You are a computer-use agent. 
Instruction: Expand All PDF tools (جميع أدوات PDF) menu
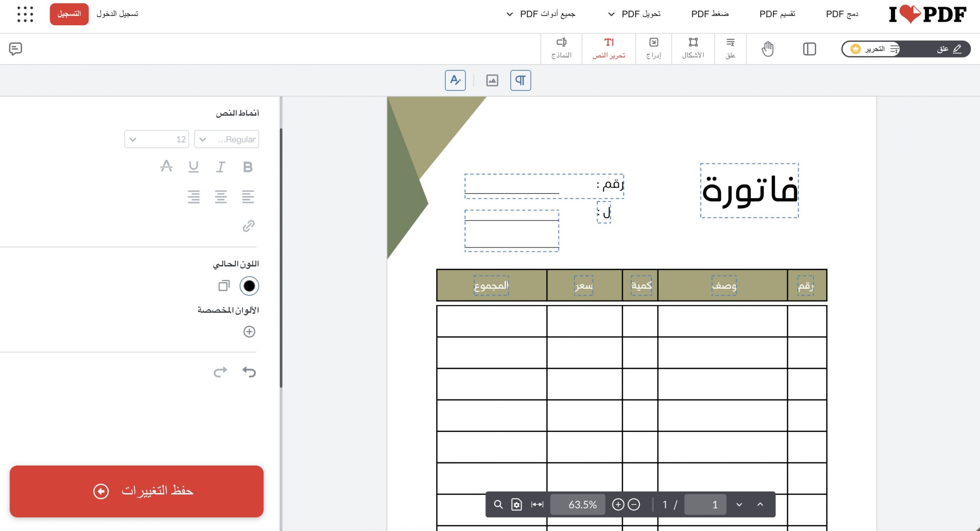tap(541, 14)
